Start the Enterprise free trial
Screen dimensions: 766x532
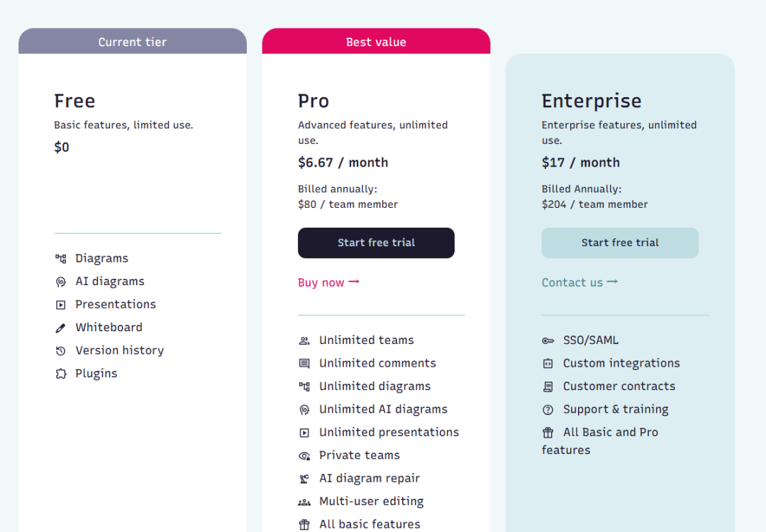point(620,243)
